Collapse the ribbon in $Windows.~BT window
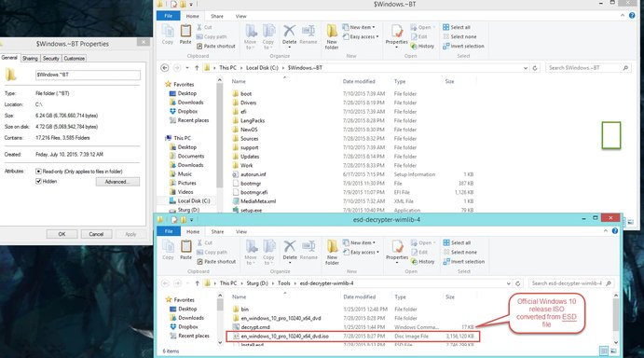The height and width of the screenshot is (358, 644). point(623,16)
